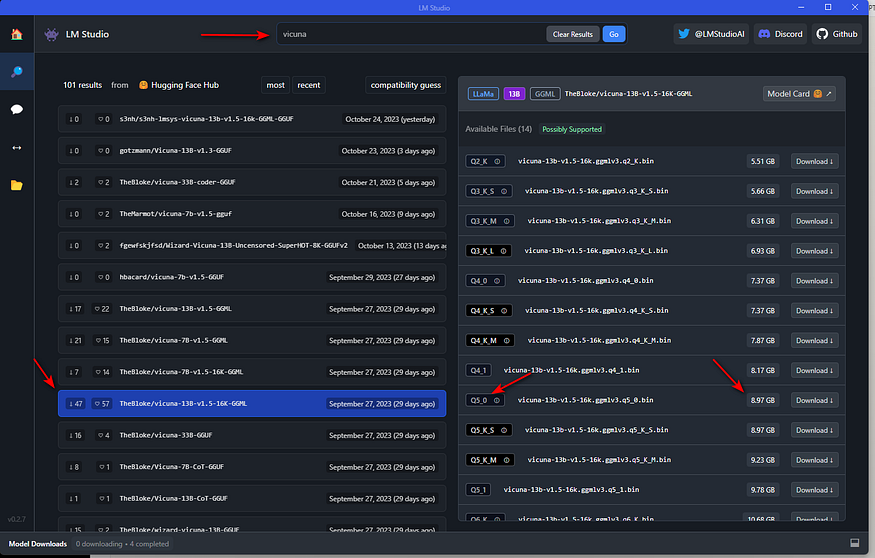The image size is (875, 558).
Task: Select hbacard/vicuna-7b-v1.5-GGUF result
Action: [x=252, y=277]
